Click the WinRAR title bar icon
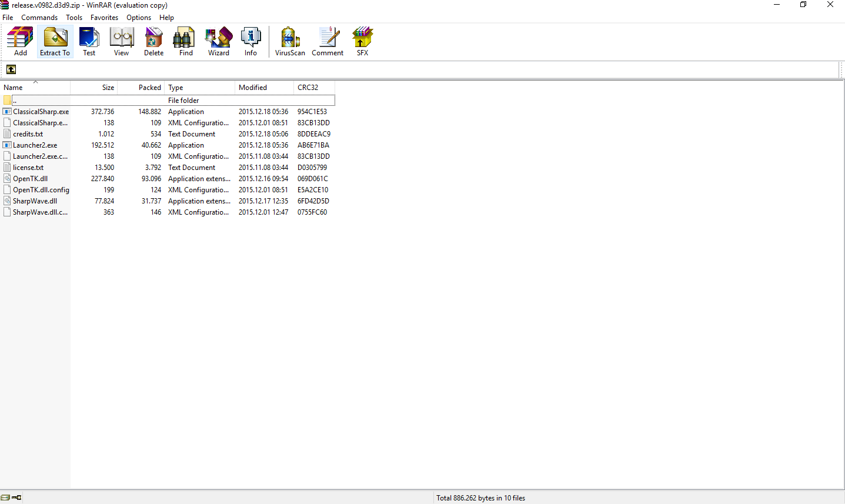845x504 pixels. pos(5,5)
